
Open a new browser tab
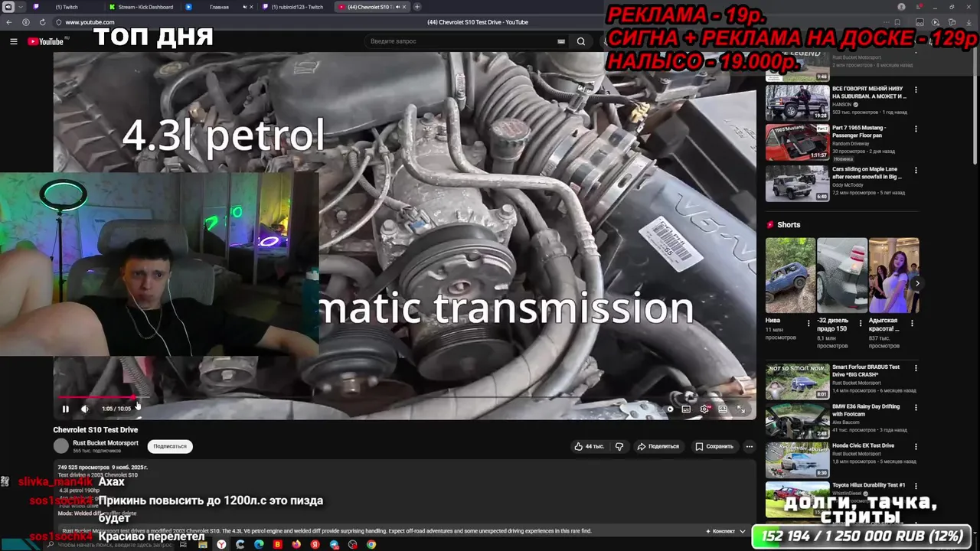pos(417,7)
